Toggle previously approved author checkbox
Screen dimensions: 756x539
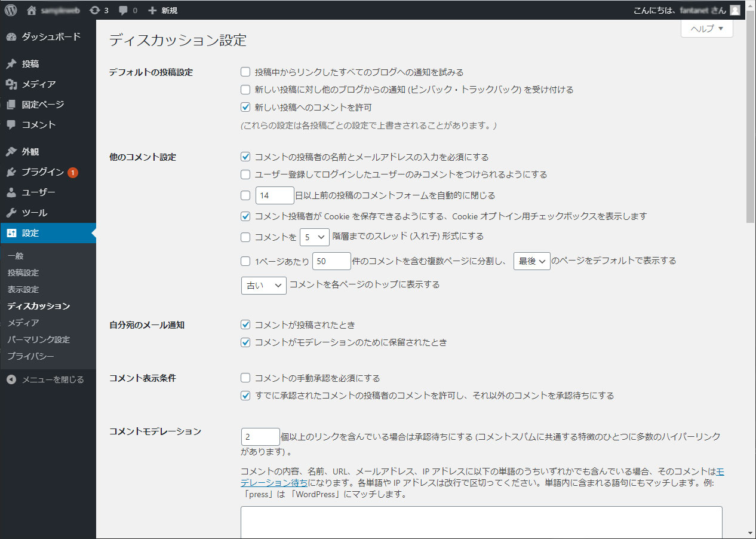[x=245, y=396]
